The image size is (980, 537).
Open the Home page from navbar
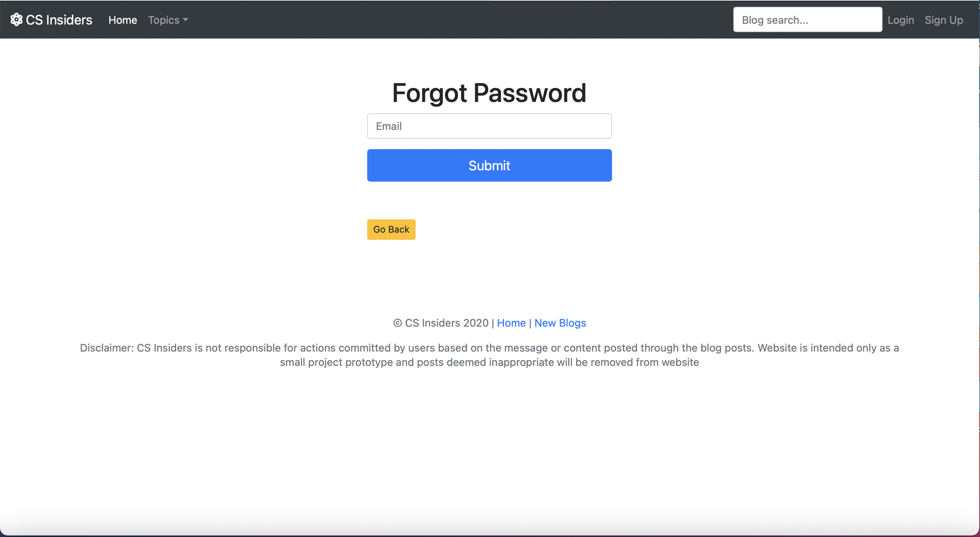(x=122, y=20)
